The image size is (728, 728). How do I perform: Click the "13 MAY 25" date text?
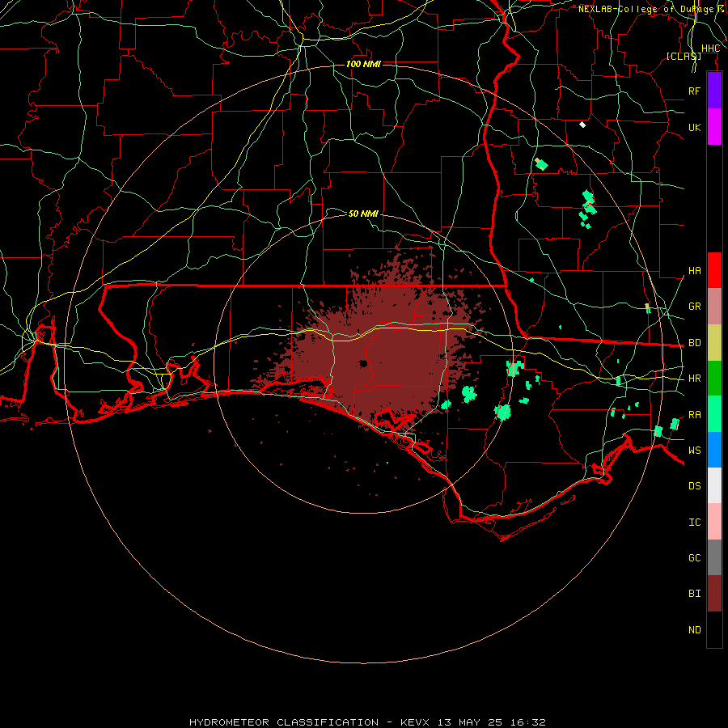[468, 722]
